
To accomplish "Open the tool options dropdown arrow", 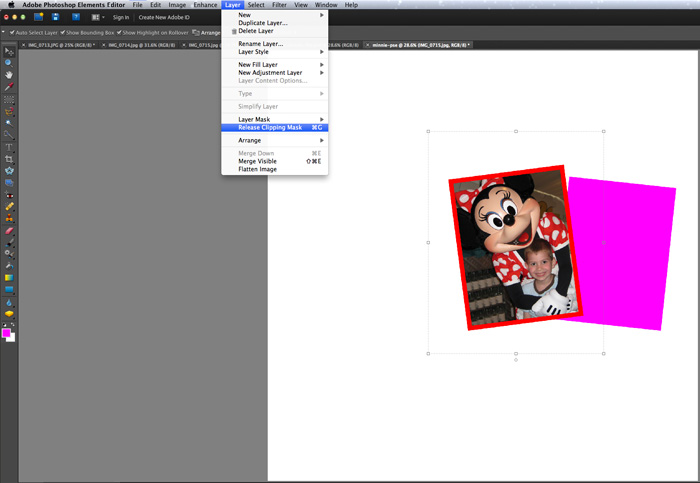I will [3, 32].
